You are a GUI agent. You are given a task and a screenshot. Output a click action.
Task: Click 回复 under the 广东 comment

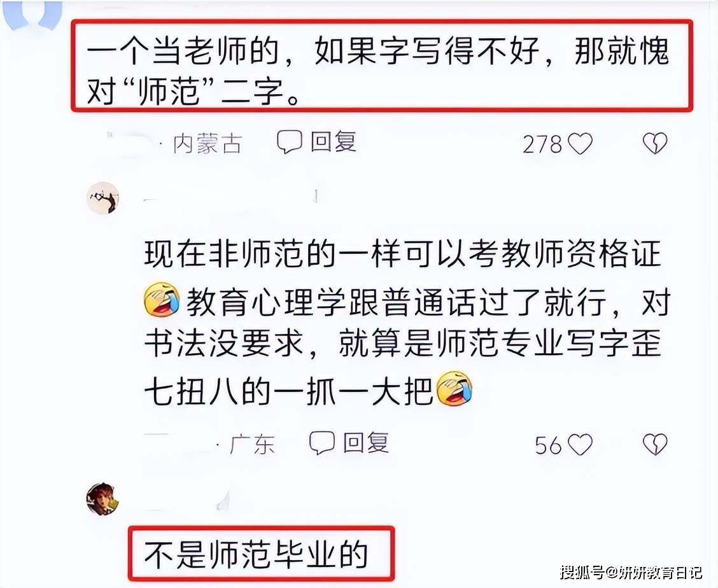pos(366,443)
